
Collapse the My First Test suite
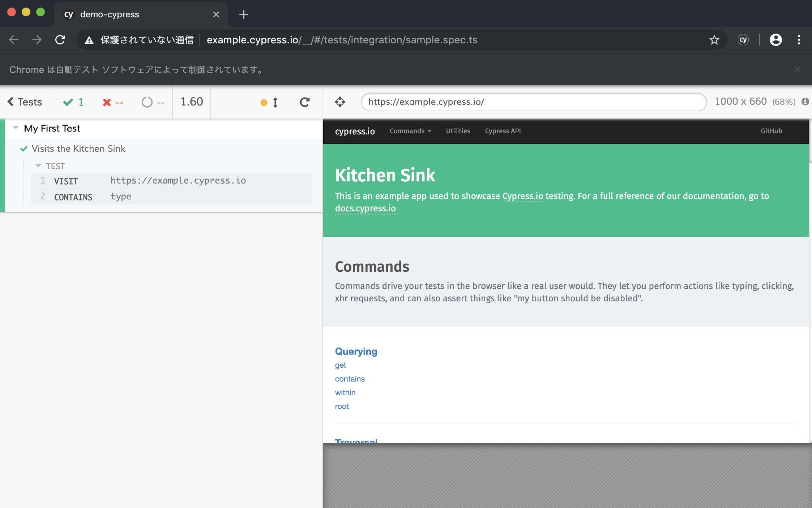pos(16,128)
